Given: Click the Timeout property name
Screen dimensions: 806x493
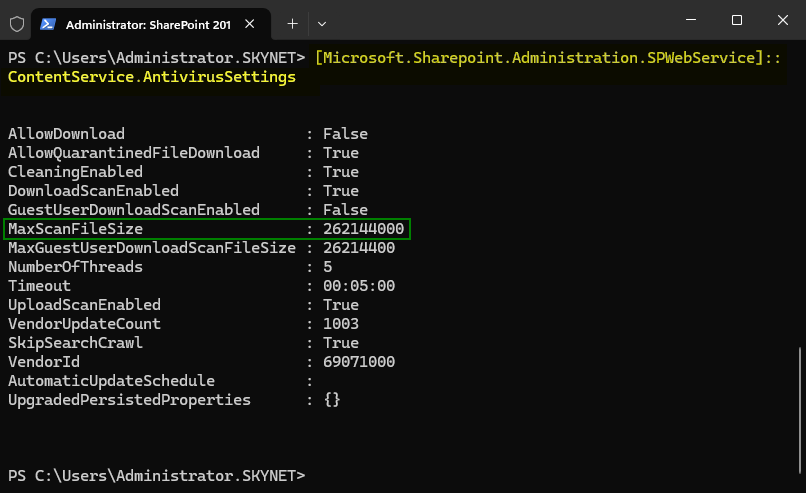Looking at the screenshot, I should tap(39, 286).
